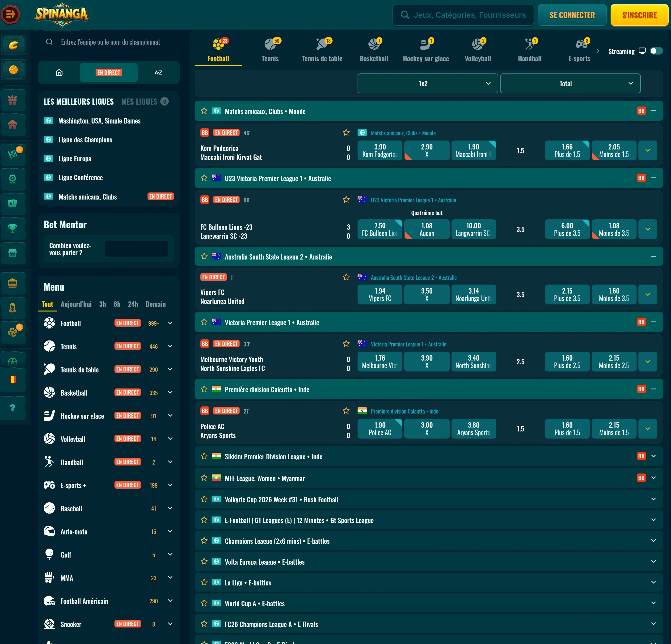Click SE CONNECTER button
Viewport: 671px width, 644px height.
tap(572, 15)
